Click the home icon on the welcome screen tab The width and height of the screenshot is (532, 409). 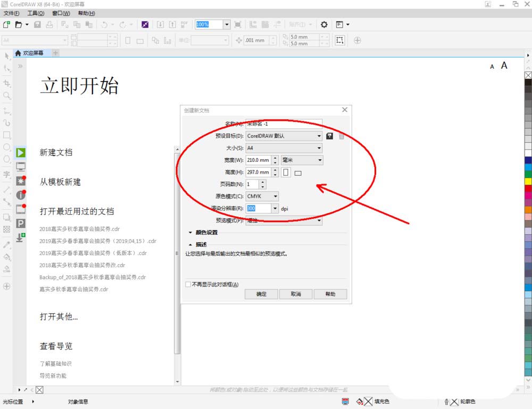pos(18,53)
